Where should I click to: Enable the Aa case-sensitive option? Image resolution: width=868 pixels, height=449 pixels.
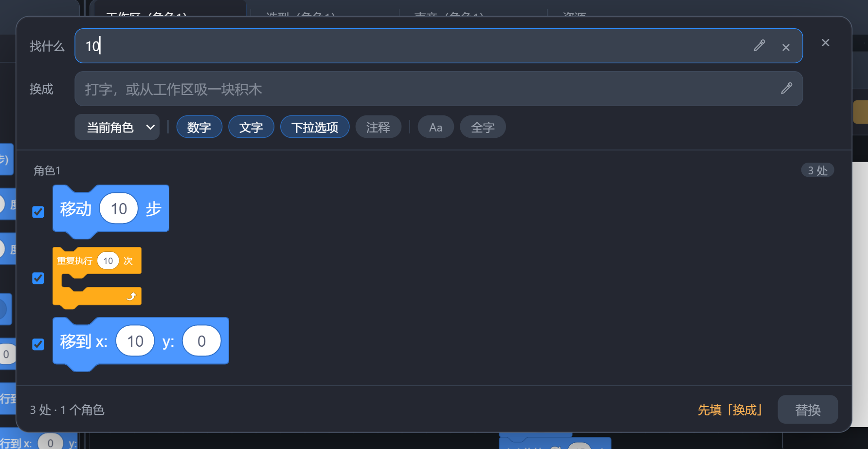click(x=435, y=127)
